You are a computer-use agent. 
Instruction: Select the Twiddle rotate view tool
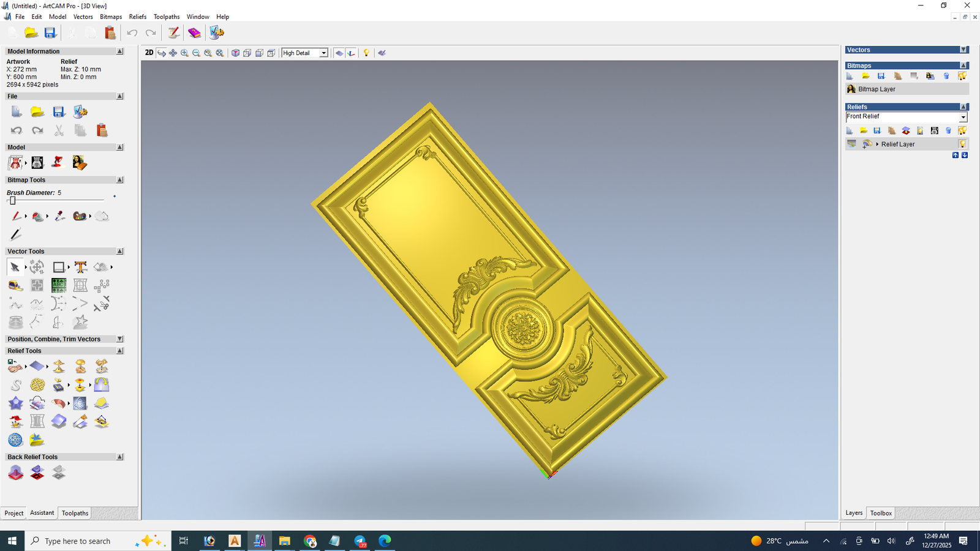click(x=162, y=53)
